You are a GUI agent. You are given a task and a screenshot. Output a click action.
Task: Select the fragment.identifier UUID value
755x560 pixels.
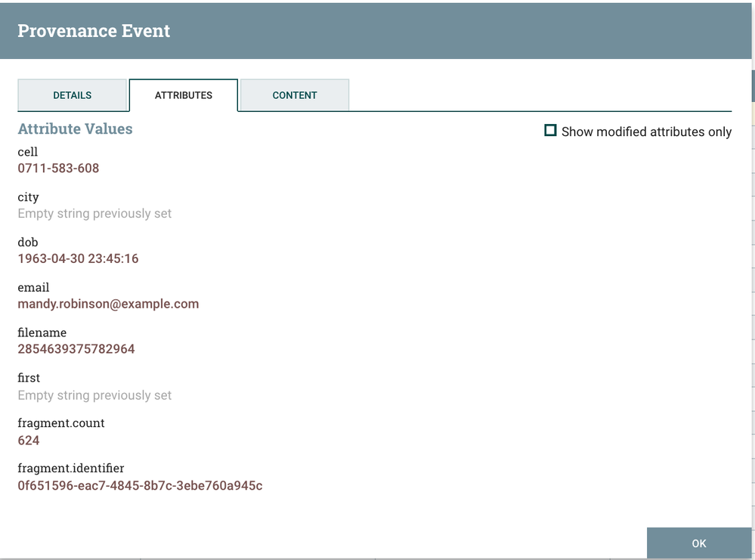click(140, 485)
